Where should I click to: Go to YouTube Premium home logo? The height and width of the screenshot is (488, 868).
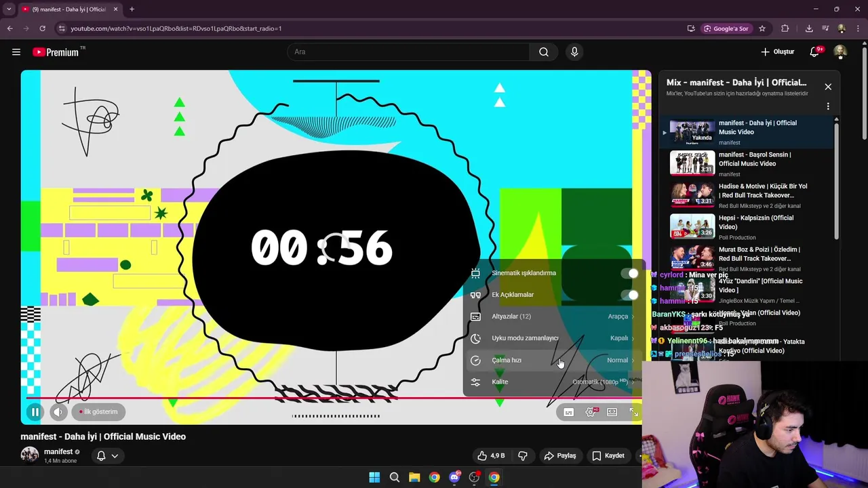56,52
